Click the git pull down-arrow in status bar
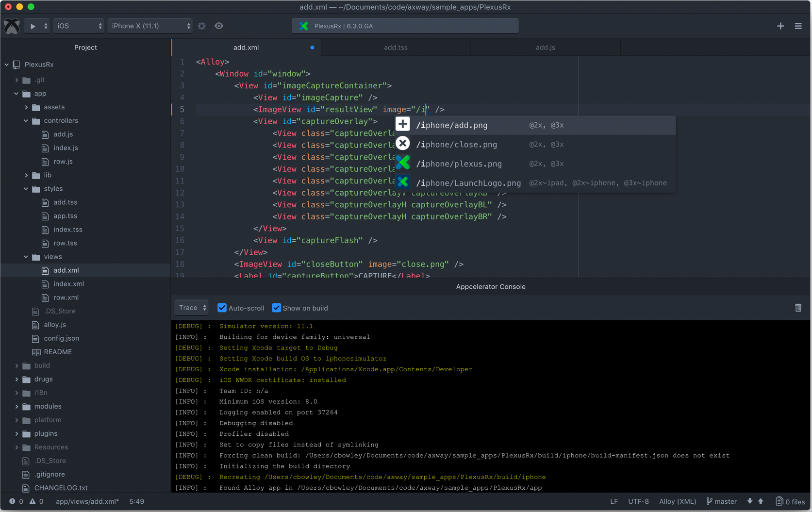 pos(750,501)
